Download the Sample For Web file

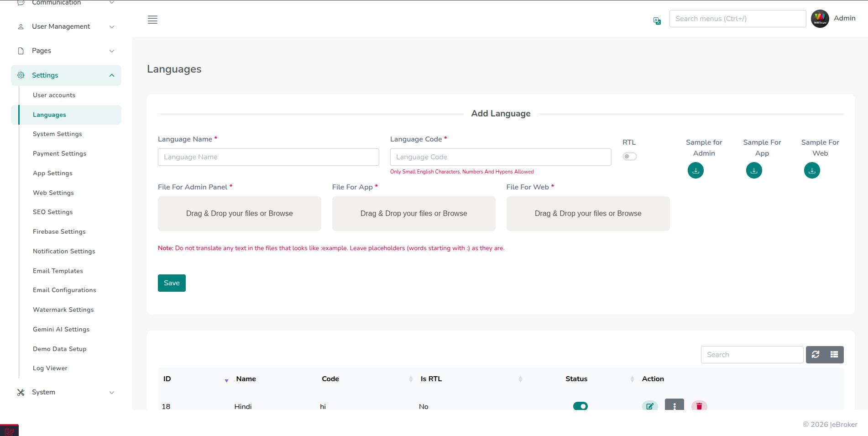click(x=812, y=170)
